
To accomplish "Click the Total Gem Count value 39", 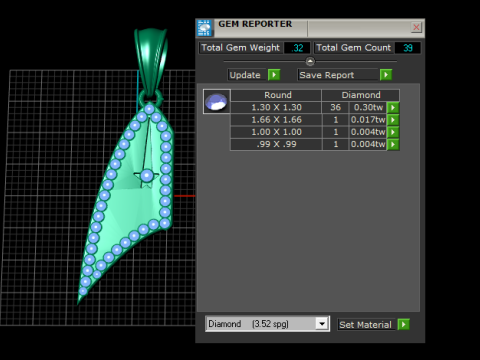I will [x=407, y=48].
